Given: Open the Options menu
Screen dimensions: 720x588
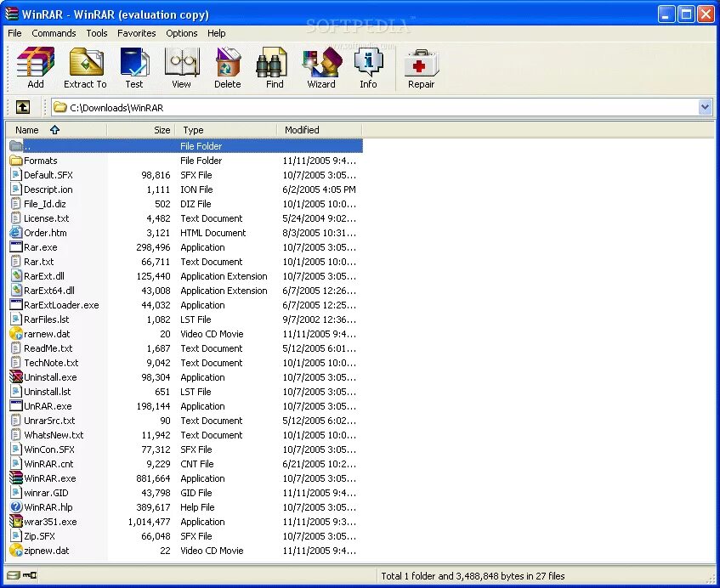Looking at the screenshot, I should (181, 33).
